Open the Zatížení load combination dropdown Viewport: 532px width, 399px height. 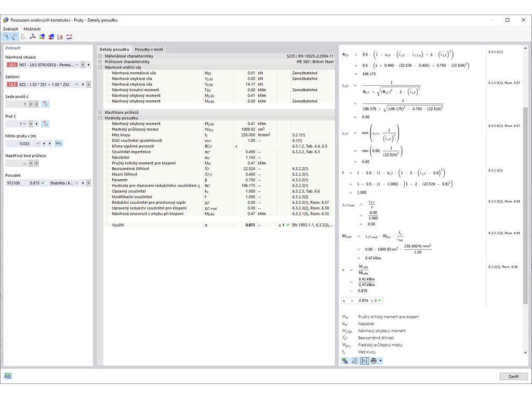77,85
